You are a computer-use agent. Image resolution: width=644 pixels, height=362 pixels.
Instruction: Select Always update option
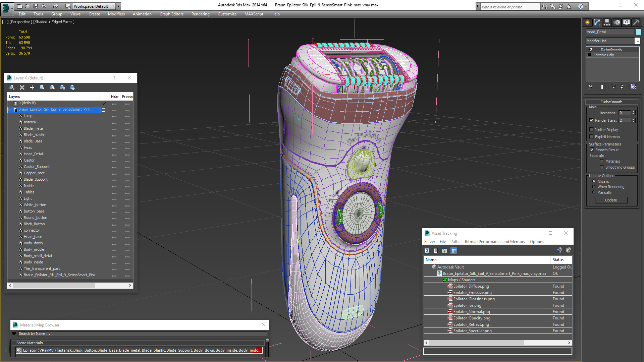(594, 181)
